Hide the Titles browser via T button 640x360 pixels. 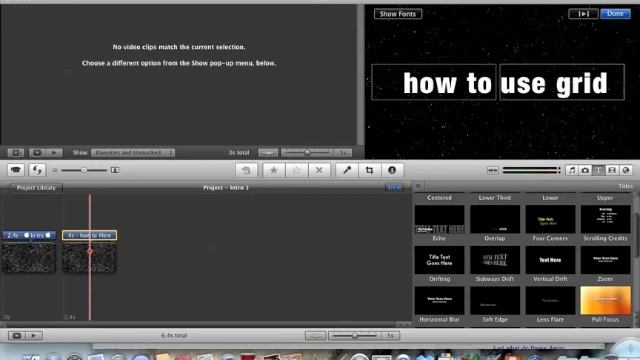[598, 170]
